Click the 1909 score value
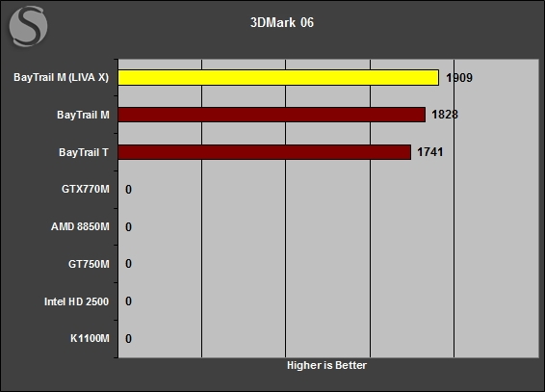 [x=459, y=78]
